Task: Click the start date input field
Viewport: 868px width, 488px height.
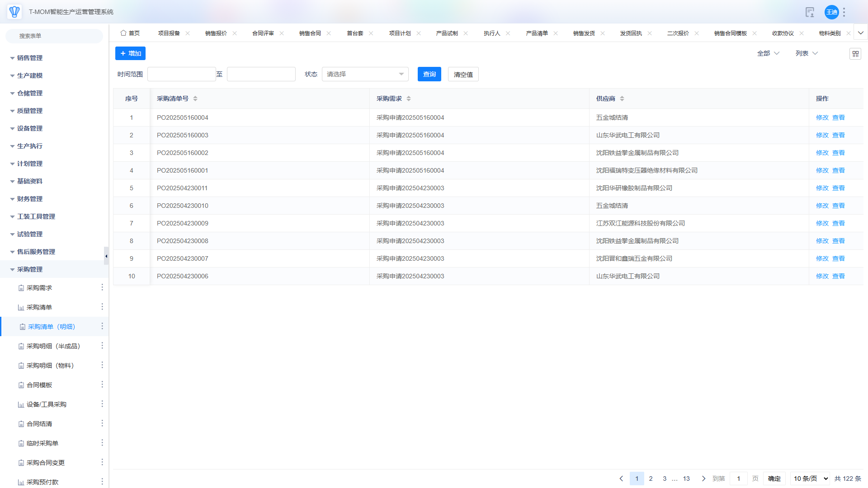Action: coord(181,74)
